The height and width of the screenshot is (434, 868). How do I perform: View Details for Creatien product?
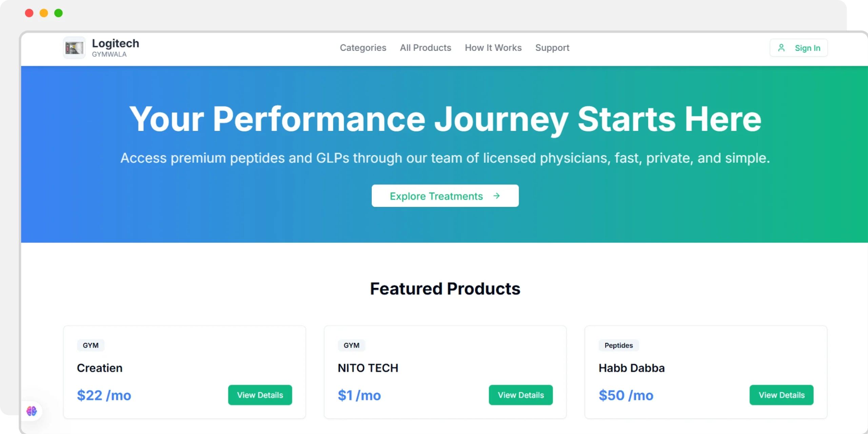coord(260,395)
